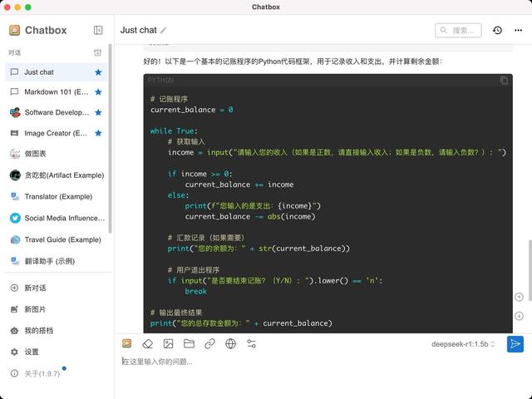Open the Translator (Example) conversation

point(57,197)
